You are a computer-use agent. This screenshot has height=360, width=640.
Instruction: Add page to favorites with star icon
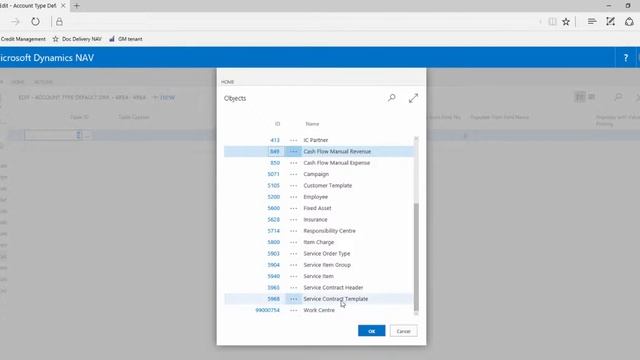pyautogui.click(x=566, y=22)
